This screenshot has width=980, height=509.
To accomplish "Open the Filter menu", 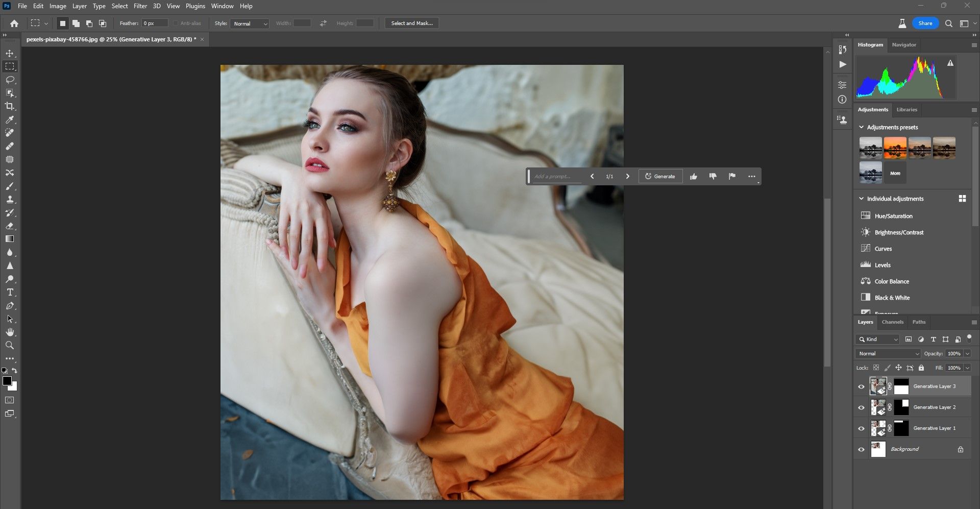I will coord(140,6).
